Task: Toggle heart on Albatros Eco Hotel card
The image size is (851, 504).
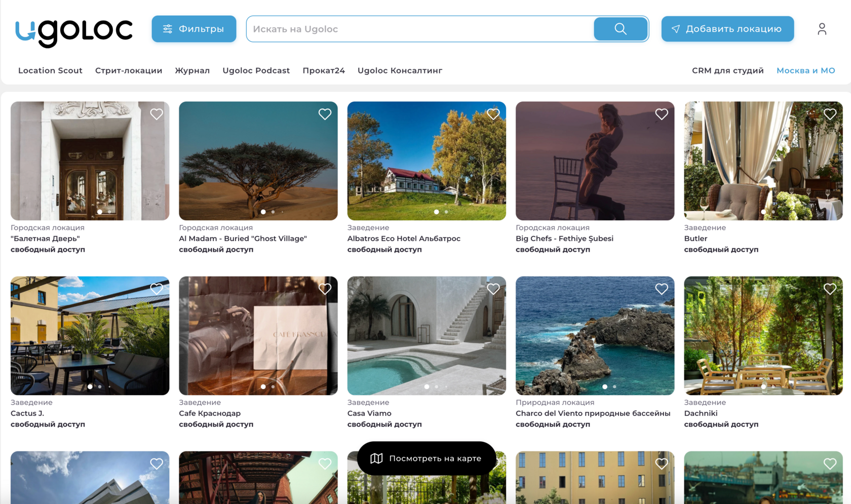Action: (493, 114)
